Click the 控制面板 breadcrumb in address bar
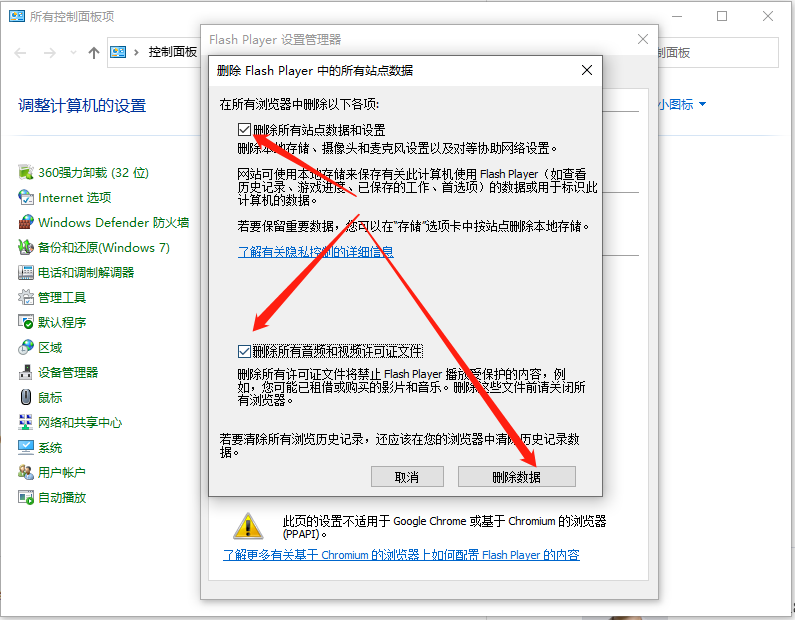This screenshot has height=620, width=795. point(172,52)
